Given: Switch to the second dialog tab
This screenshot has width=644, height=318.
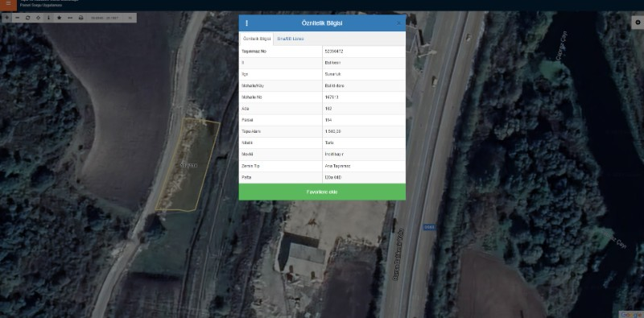Looking at the screenshot, I should pos(291,39).
